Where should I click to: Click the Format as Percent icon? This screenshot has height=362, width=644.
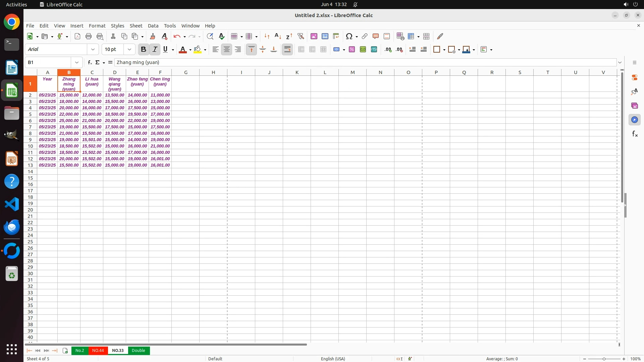tap(352, 50)
